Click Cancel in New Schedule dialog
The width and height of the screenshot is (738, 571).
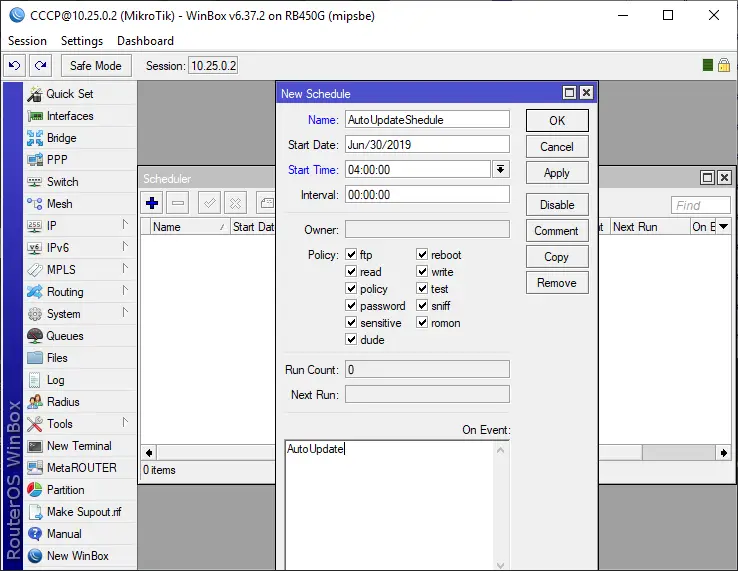pyautogui.click(x=557, y=147)
